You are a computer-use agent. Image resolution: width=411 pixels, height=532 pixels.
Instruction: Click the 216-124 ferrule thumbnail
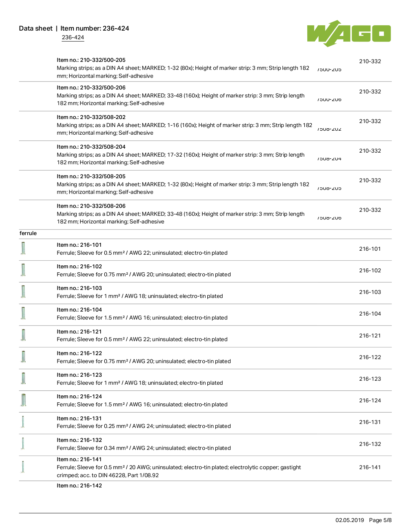click(x=23, y=400)
